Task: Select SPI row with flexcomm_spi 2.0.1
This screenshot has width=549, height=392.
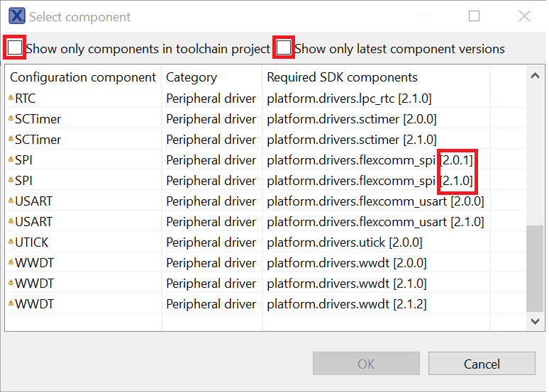Action: (265, 159)
